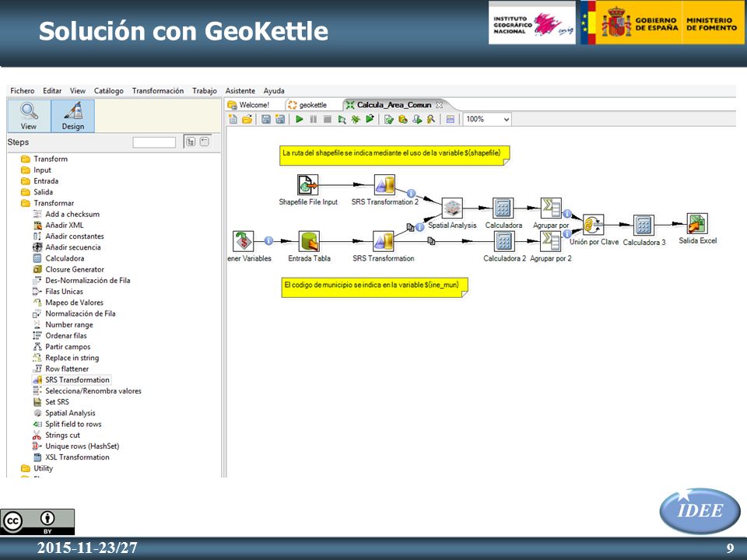Stop the transformation with the square icon

click(328, 119)
